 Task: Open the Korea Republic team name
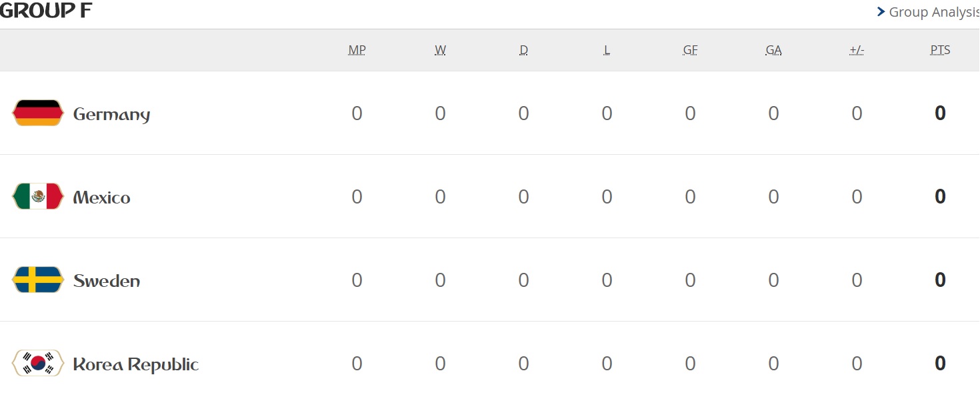coord(136,364)
